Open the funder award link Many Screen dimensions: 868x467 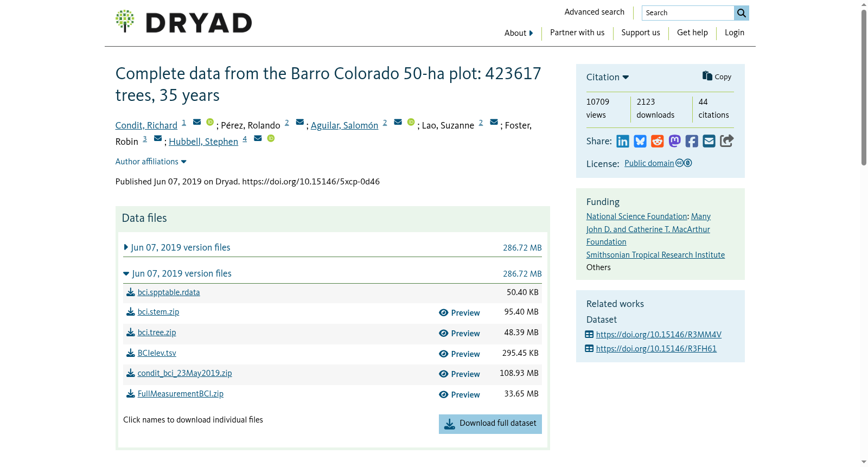pos(701,216)
